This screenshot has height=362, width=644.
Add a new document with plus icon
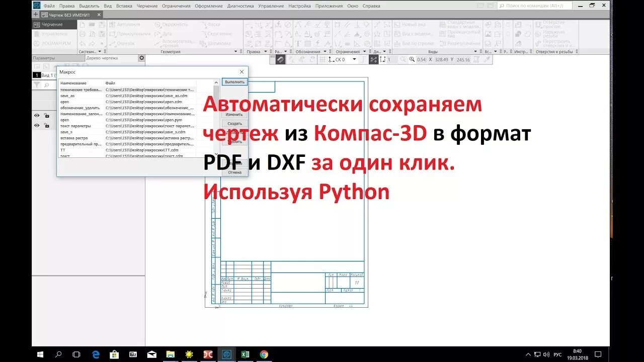[x=36, y=15]
